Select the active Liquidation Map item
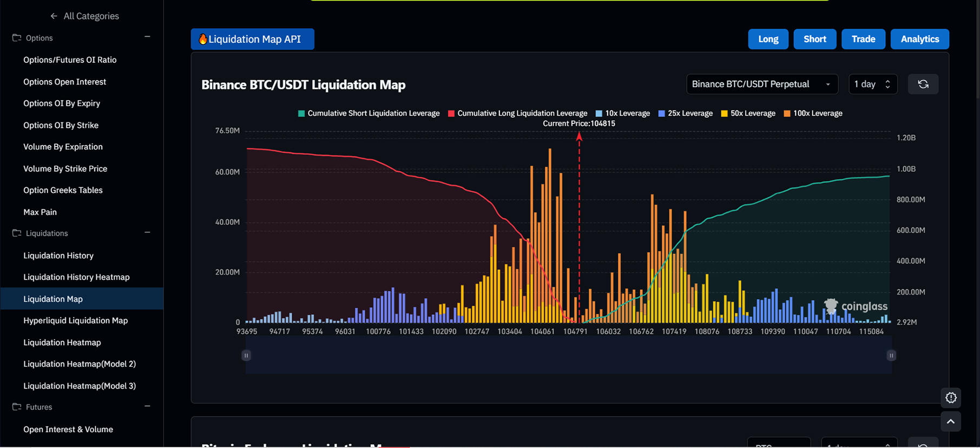980x448 pixels. [x=82, y=298]
